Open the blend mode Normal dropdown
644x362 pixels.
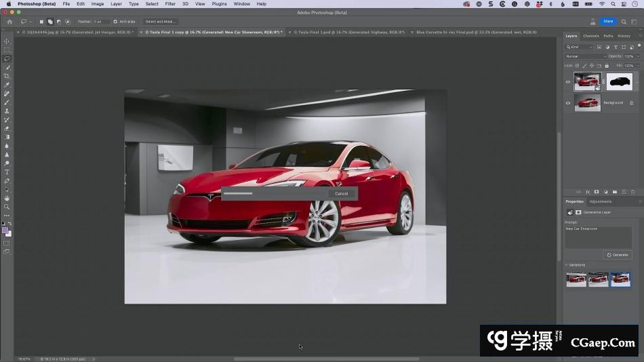[x=584, y=56]
